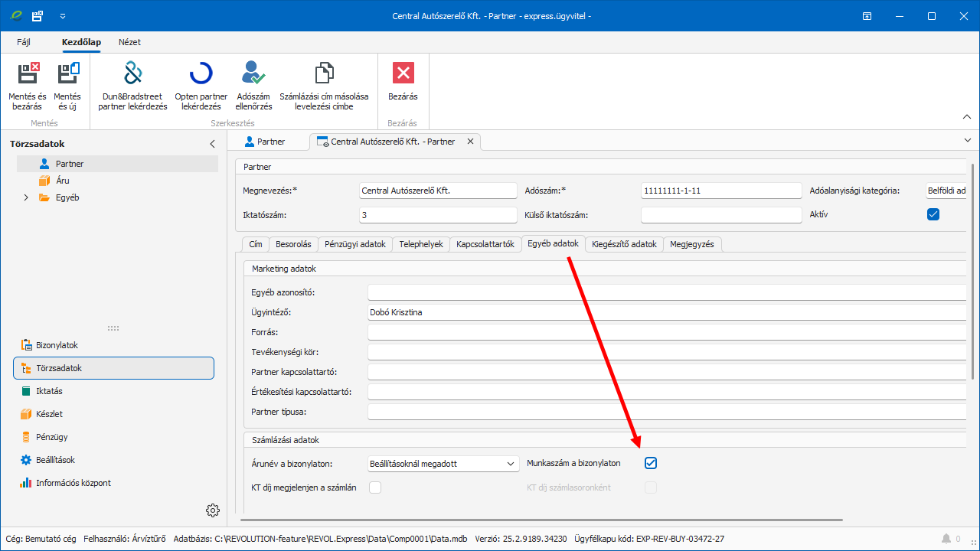This screenshot has height=551, width=980.
Task: Start Opten partner lekérdezés
Action: click(x=201, y=86)
